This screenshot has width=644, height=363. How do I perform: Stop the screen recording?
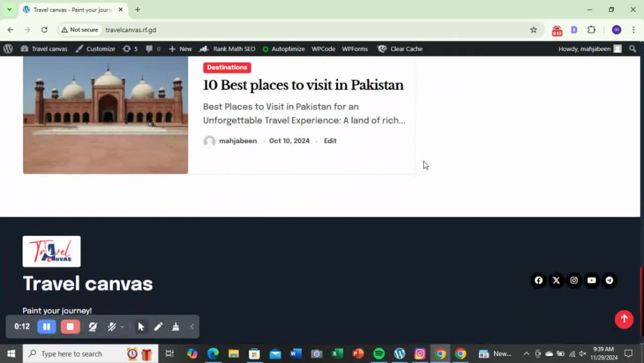click(x=70, y=326)
